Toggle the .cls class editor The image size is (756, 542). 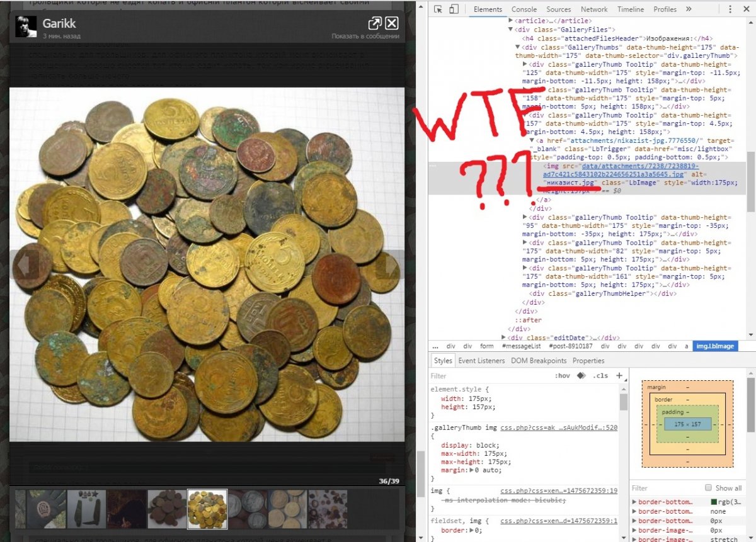click(600, 376)
